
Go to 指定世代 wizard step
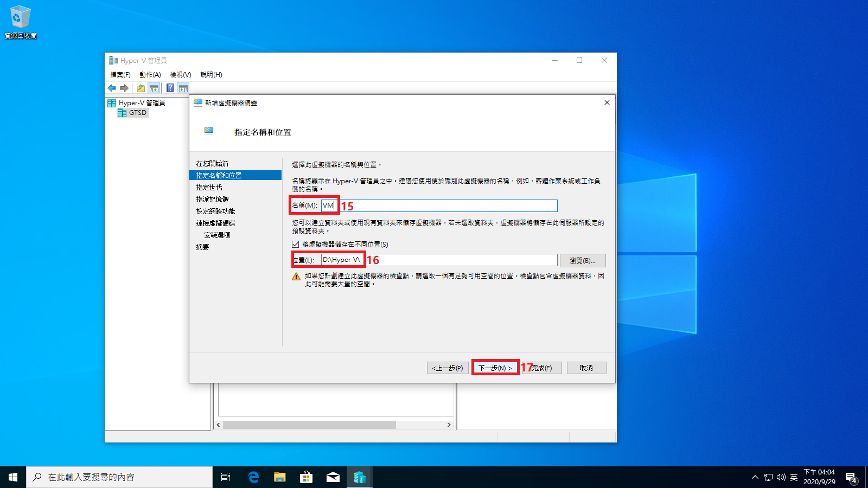pos(209,188)
